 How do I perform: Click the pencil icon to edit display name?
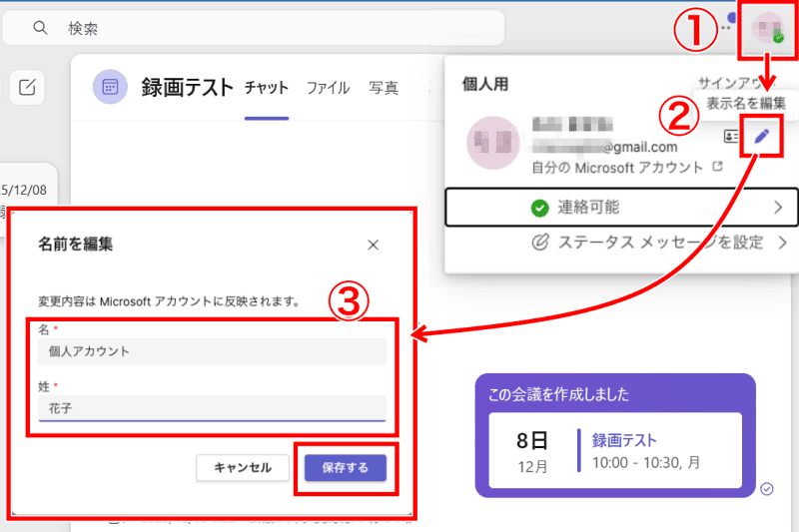pos(763,137)
